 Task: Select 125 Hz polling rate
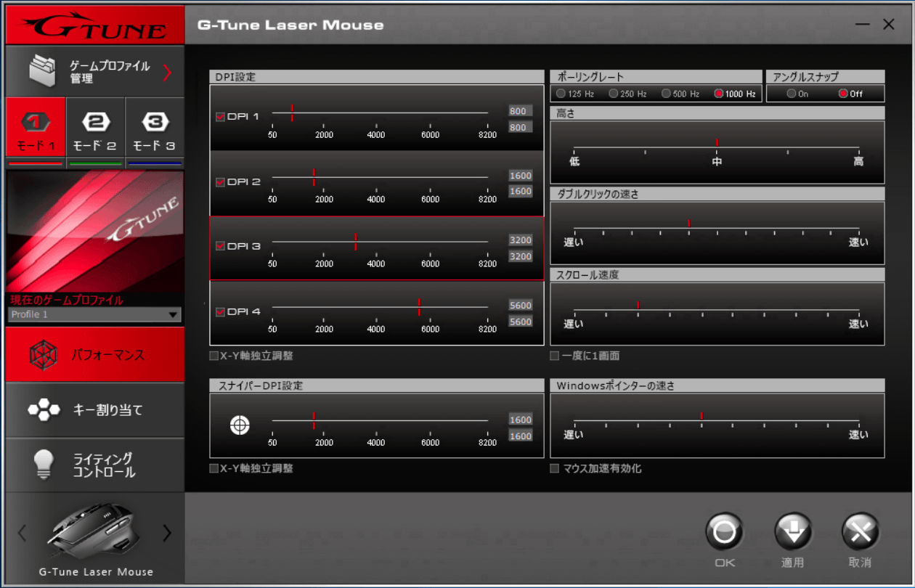pos(561,94)
